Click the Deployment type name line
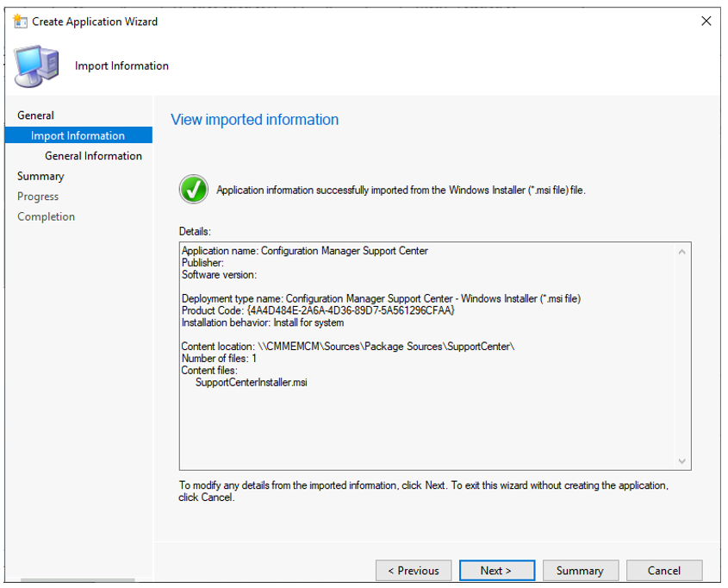The width and height of the screenshot is (728, 588). pyautogui.click(x=381, y=298)
